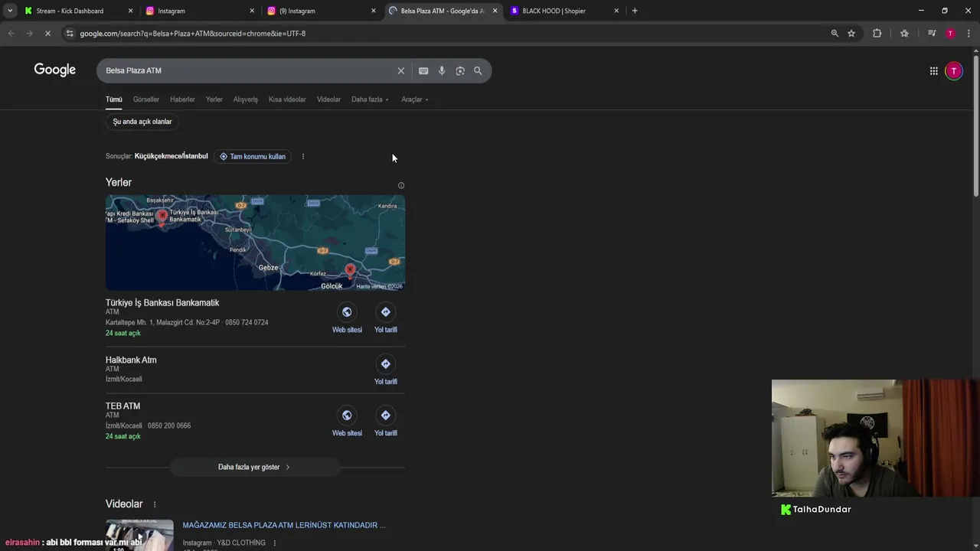This screenshot has height=551, width=980.
Task: Expand the Araçlar dropdown
Action: click(x=414, y=99)
